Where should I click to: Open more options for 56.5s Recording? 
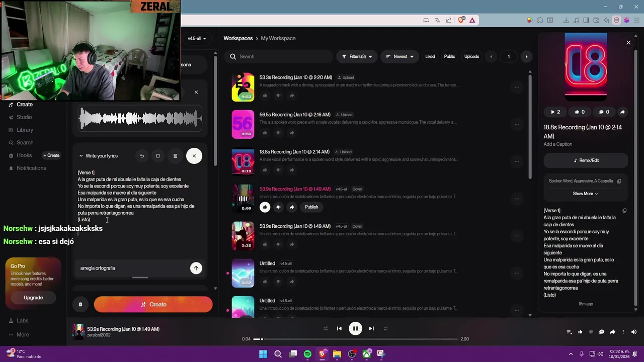516,124
